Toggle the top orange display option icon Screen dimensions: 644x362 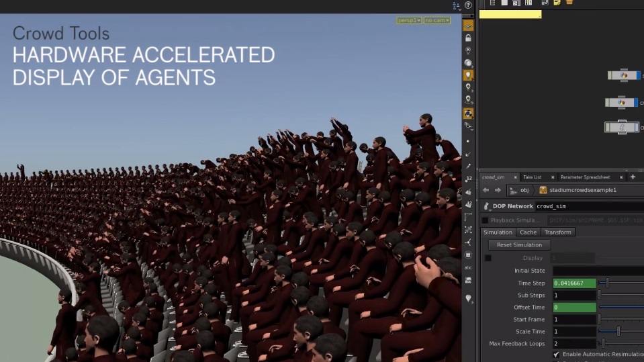pos(468,26)
